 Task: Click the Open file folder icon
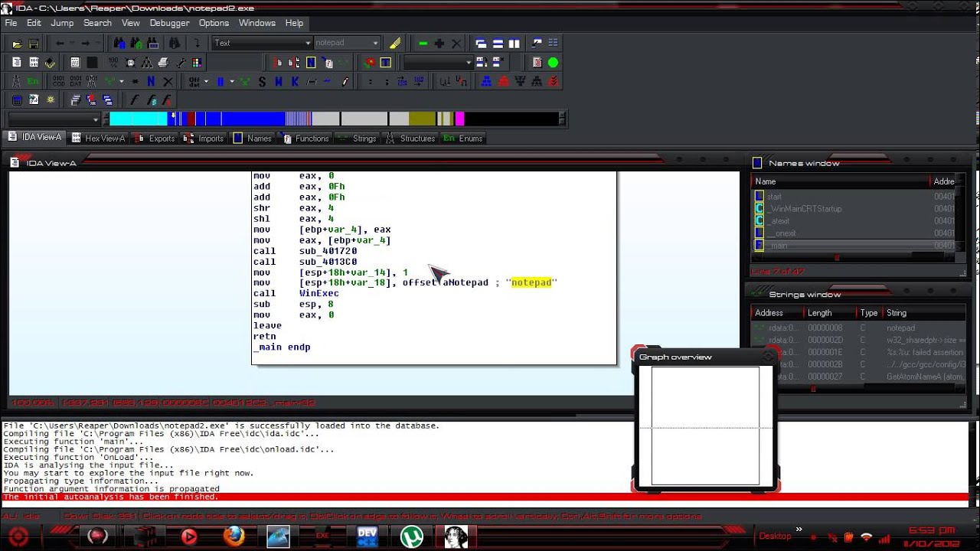click(x=17, y=44)
